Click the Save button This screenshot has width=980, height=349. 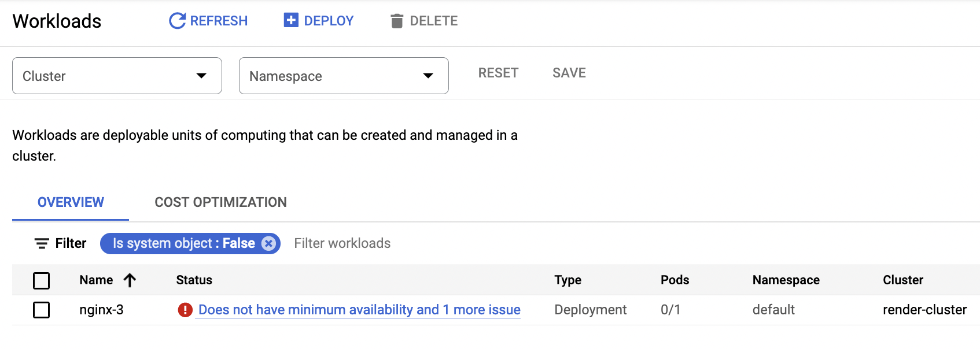click(569, 73)
